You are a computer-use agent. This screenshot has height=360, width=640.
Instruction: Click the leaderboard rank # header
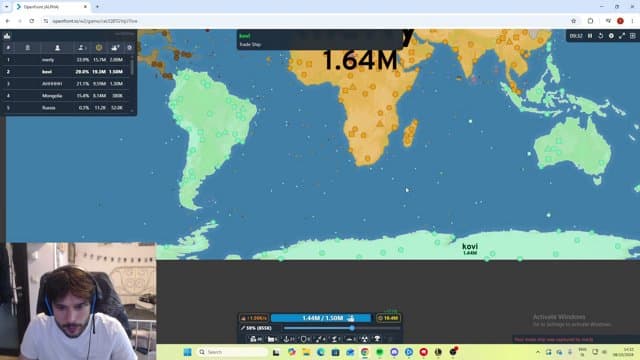(8, 48)
